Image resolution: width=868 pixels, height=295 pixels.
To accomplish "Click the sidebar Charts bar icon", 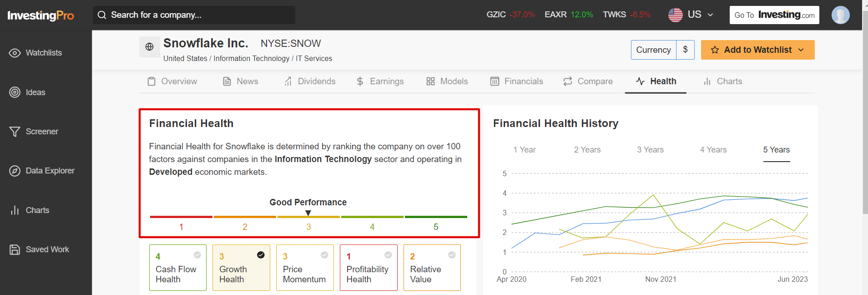I will click(x=15, y=210).
